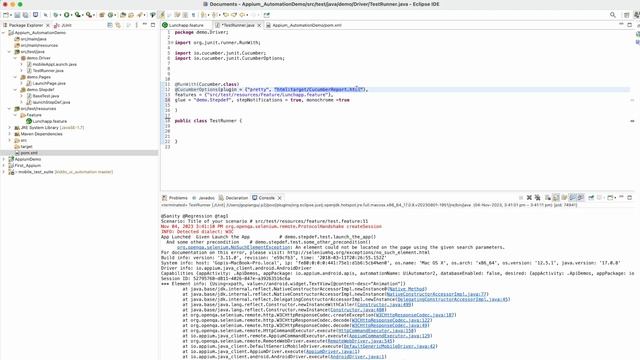Click Remove All Terminated Launches double-X icon
Image resolution: width=640 pixels, height=360 pixels.
coord(538,198)
